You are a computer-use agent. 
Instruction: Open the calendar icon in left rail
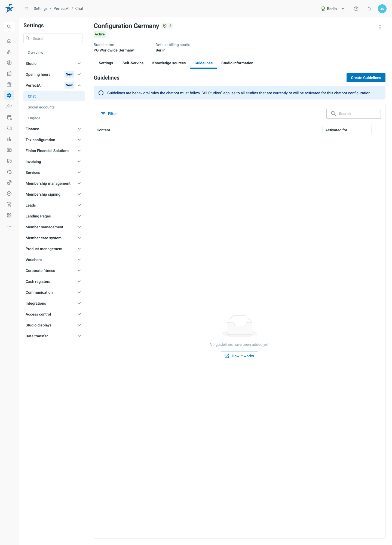(9, 74)
